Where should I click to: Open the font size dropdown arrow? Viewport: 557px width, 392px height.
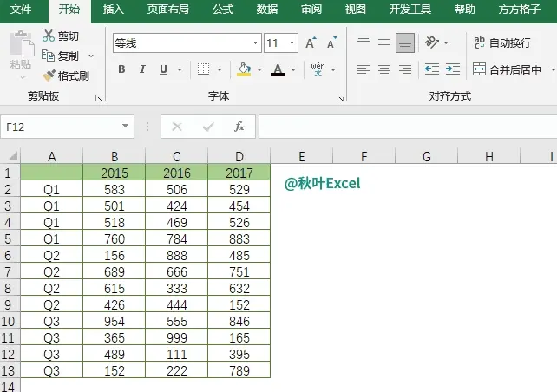292,43
